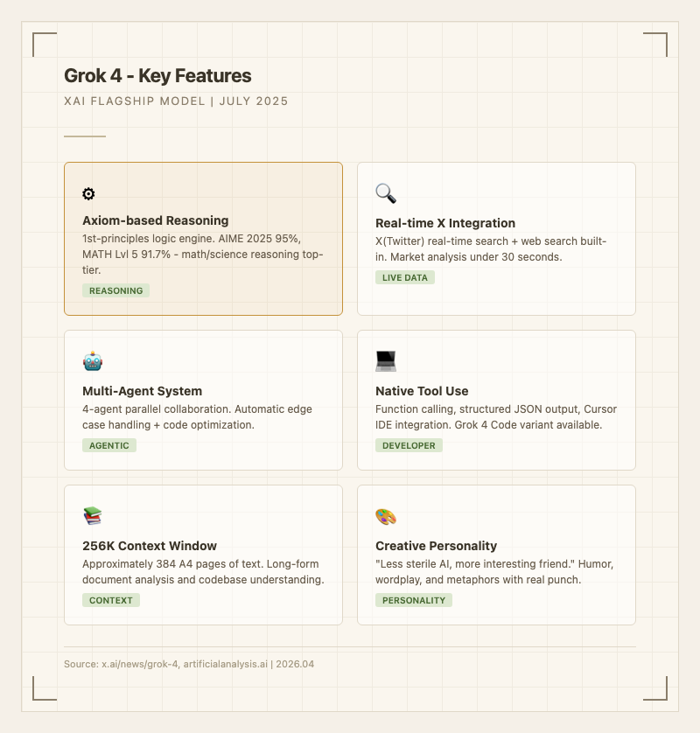Choose the CONTEXT tag badge
Viewport: 700px width, 733px height.
[111, 600]
